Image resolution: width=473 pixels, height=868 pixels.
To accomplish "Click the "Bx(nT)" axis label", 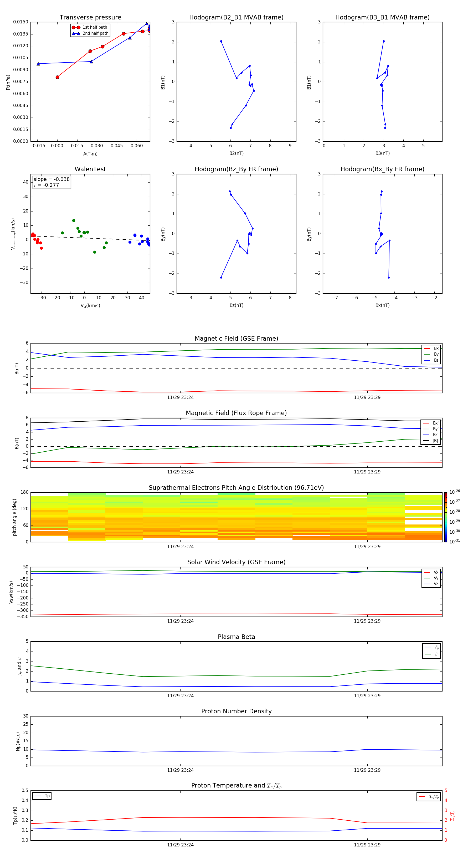I will tap(382, 305).
